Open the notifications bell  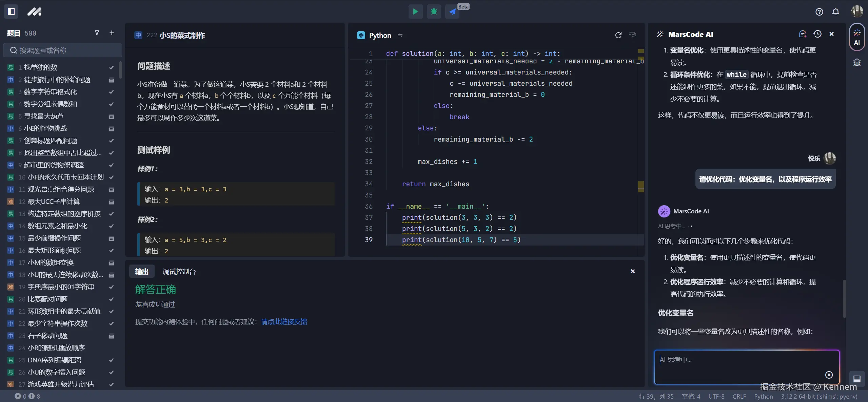[836, 12]
